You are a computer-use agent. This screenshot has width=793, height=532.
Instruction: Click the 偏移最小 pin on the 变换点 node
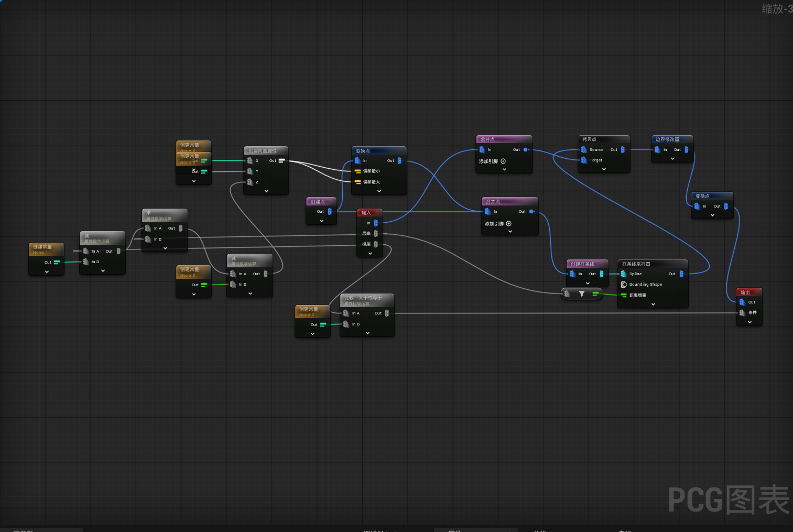[358, 171]
